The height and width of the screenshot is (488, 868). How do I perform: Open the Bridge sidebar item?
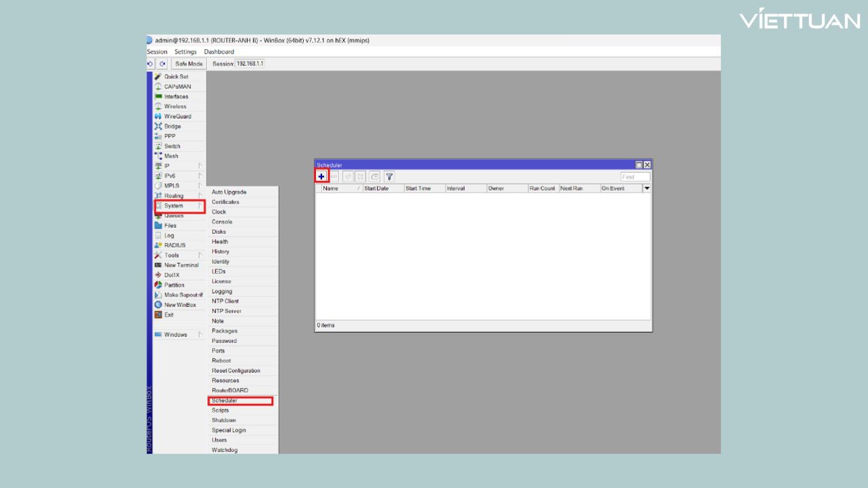(172, 126)
